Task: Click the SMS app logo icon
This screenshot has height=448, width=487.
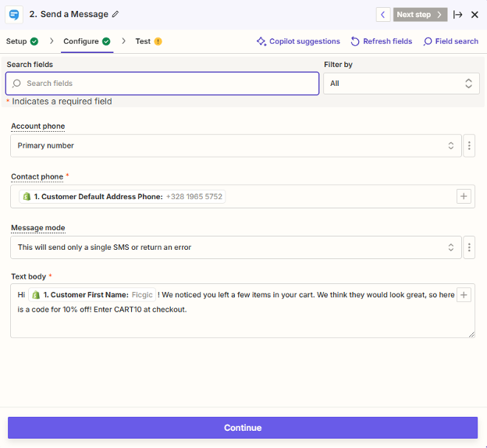Action: [x=14, y=14]
